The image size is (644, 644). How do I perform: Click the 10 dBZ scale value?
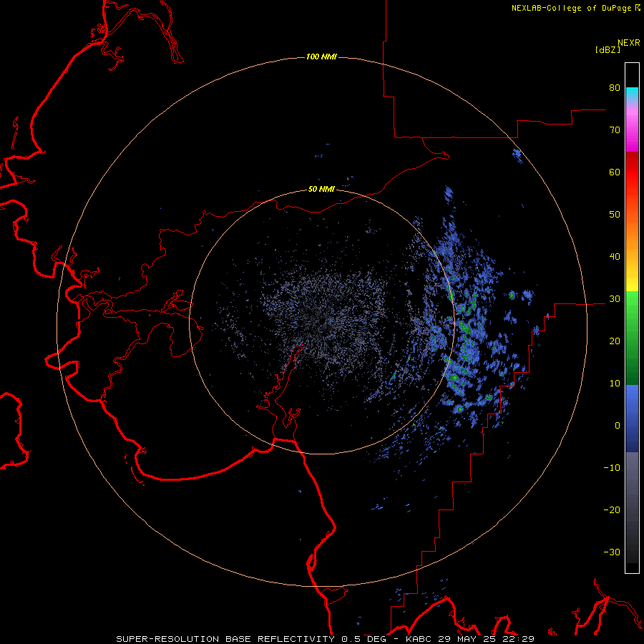coord(615,384)
